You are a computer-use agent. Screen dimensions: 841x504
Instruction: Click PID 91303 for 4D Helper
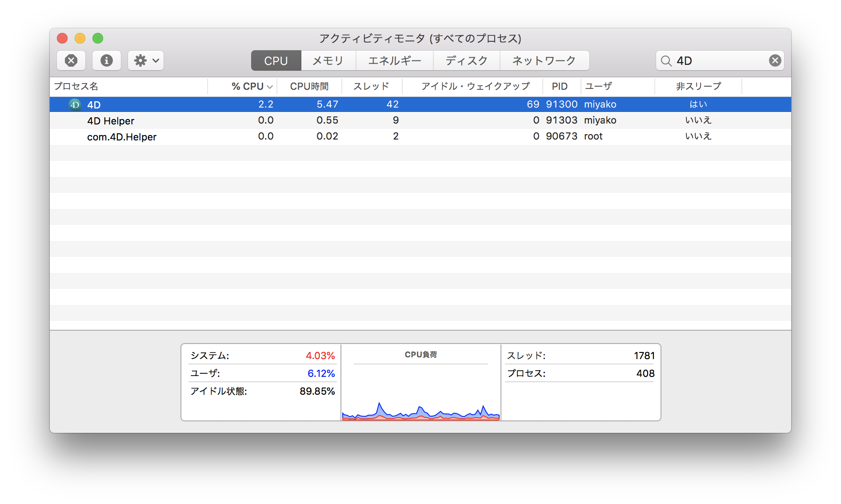(562, 120)
